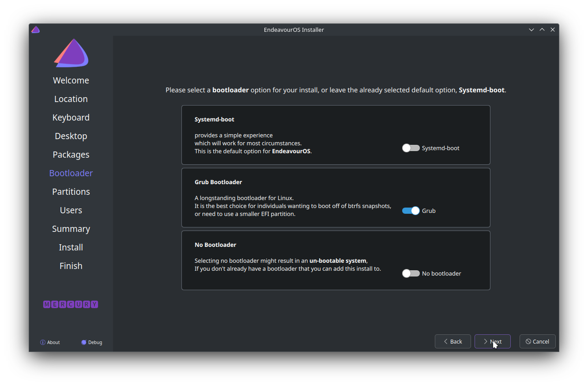Click the Debug indicator icon
Image resolution: width=588 pixels, height=386 pixels.
84,342
